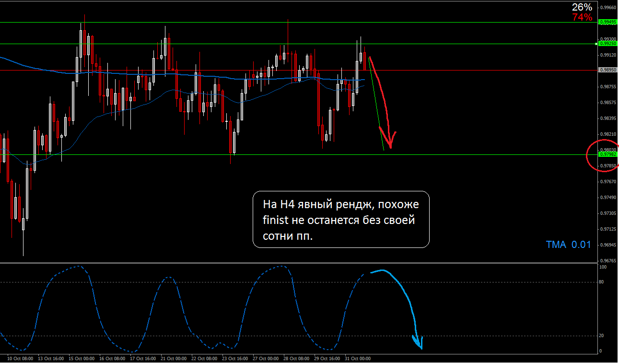Click the red 74% label

(x=582, y=17)
